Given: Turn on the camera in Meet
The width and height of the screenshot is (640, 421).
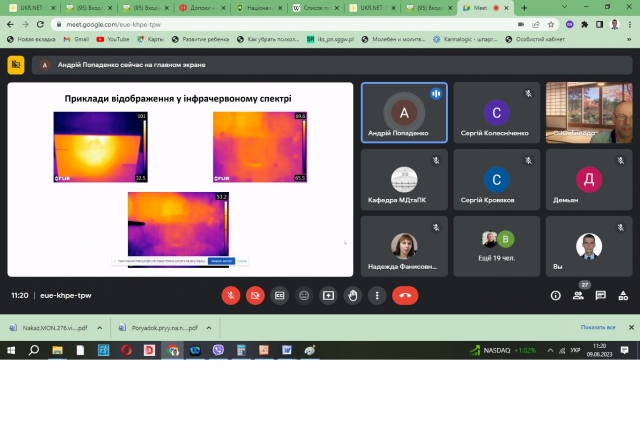Looking at the screenshot, I should point(255,295).
